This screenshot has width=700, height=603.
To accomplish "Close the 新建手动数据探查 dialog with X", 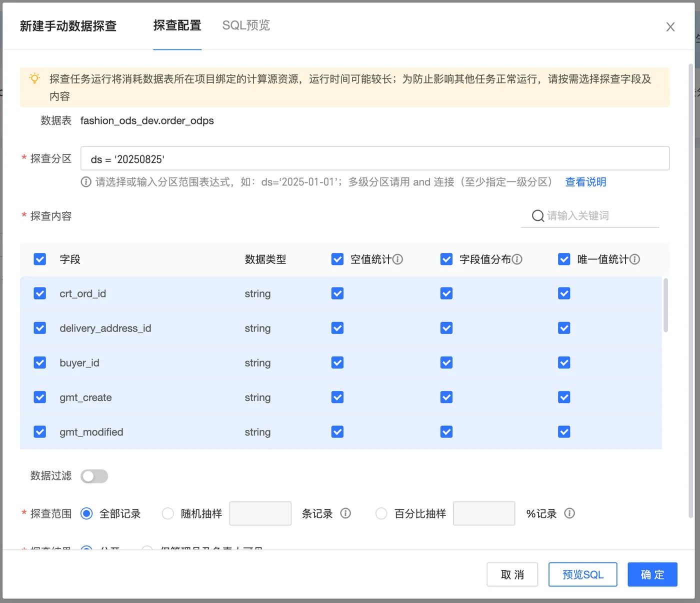I will tap(670, 27).
